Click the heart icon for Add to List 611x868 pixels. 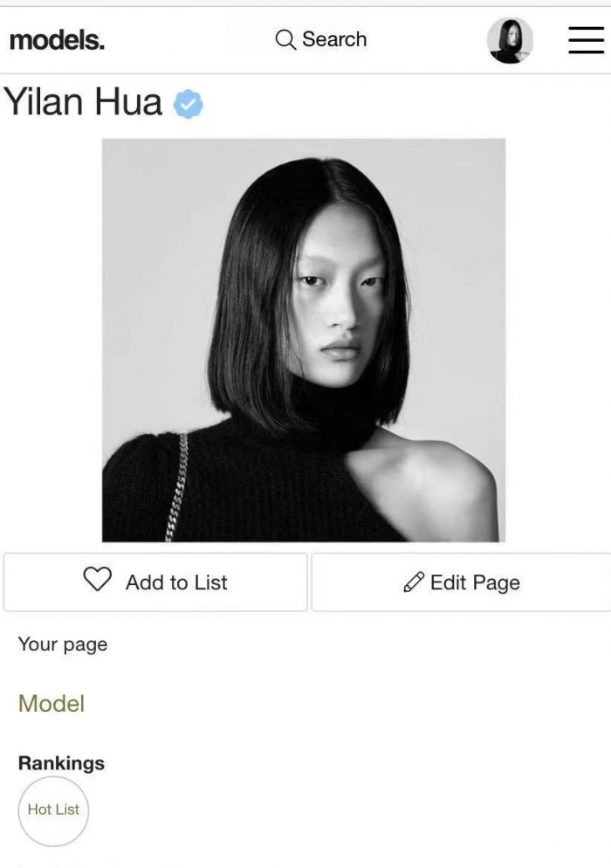click(98, 580)
